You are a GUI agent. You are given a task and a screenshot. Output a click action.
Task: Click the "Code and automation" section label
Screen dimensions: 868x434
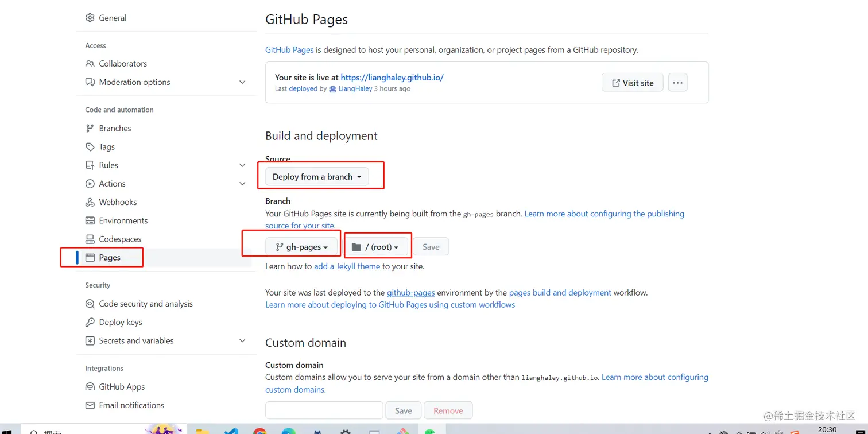119,110
